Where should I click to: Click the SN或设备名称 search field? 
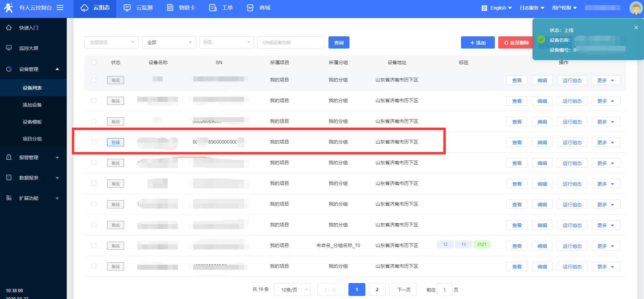pos(291,42)
